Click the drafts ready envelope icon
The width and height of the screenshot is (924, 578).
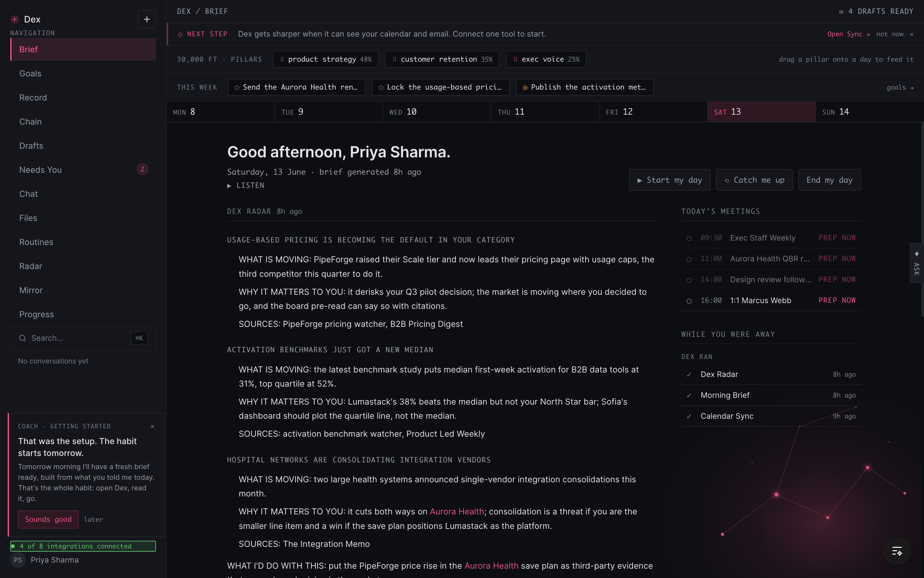point(841,12)
